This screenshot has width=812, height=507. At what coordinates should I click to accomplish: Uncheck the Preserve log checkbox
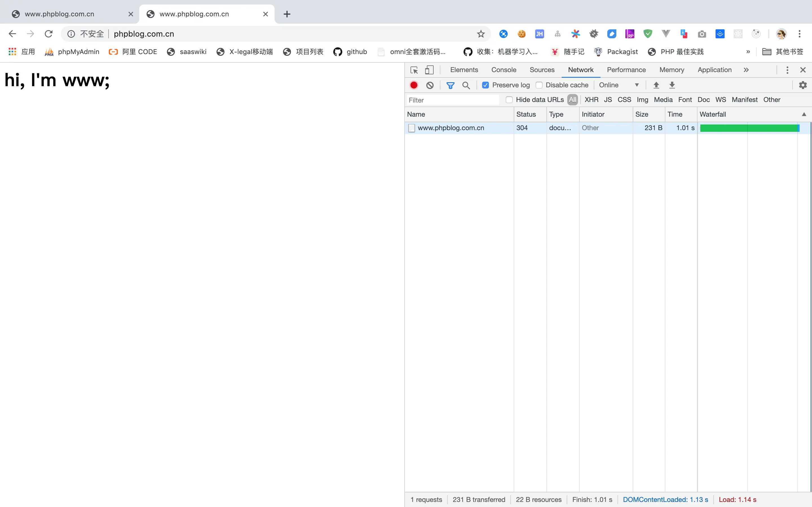click(x=485, y=85)
